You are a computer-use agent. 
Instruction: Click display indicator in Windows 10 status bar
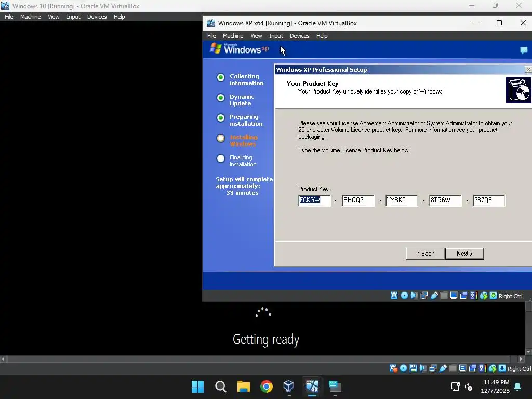pyautogui.click(x=462, y=368)
